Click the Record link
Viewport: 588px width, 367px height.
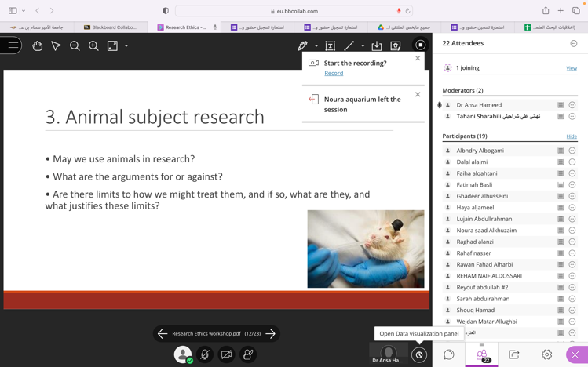pos(334,73)
